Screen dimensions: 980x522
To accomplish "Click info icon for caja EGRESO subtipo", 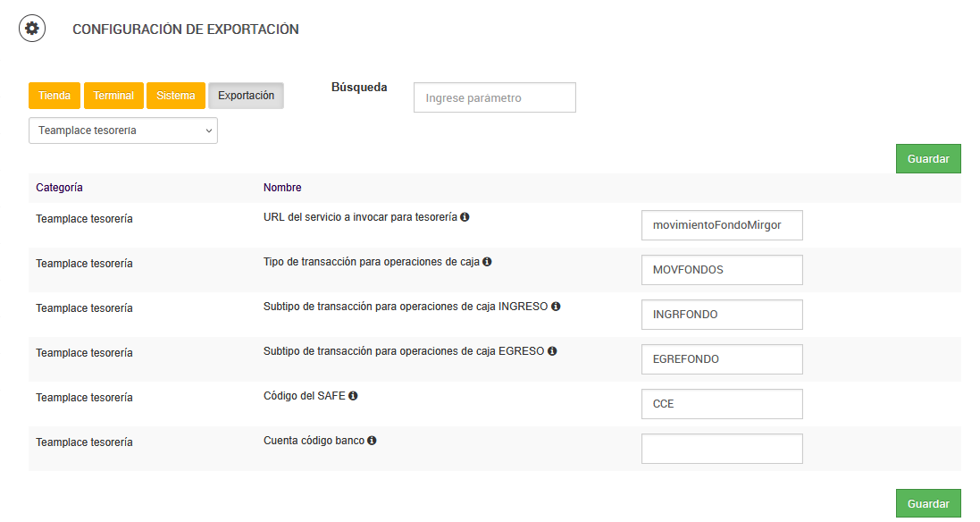I will [x=552, y=351].
